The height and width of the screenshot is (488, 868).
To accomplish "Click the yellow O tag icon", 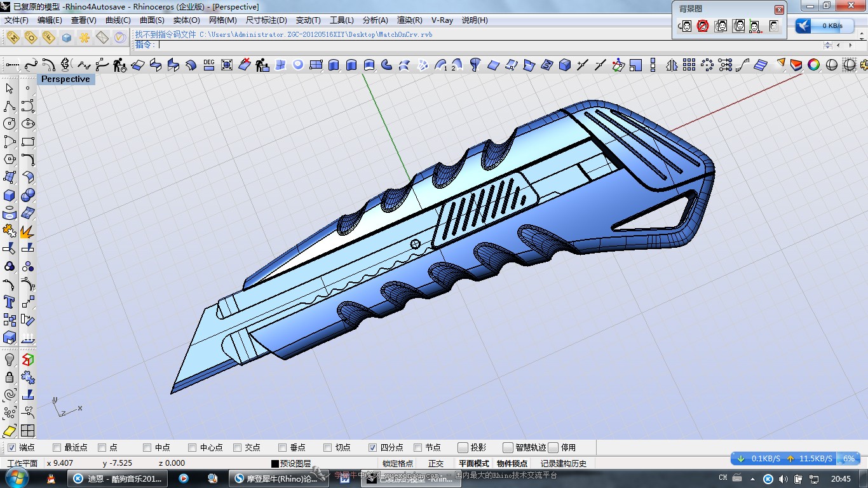I will (31, 37).
